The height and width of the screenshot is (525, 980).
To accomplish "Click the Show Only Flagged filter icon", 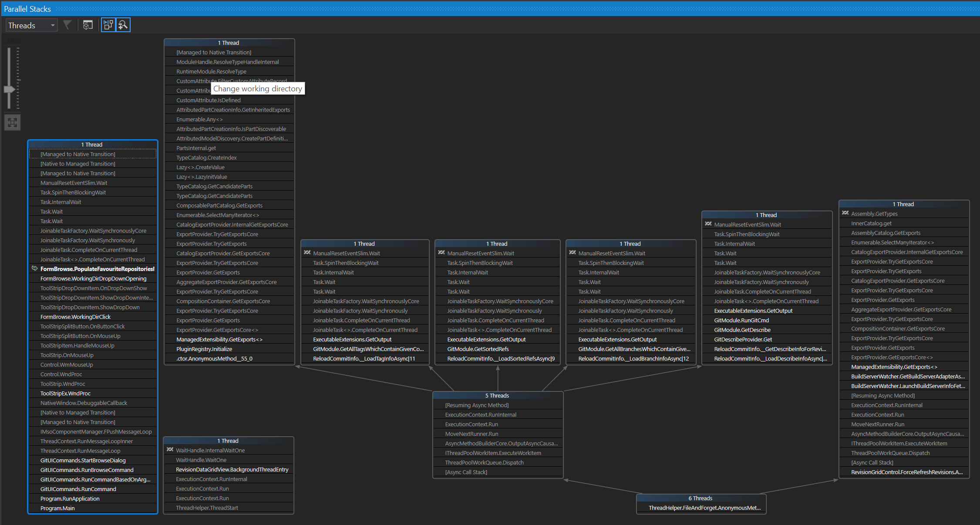I will [x=67, y=25].
